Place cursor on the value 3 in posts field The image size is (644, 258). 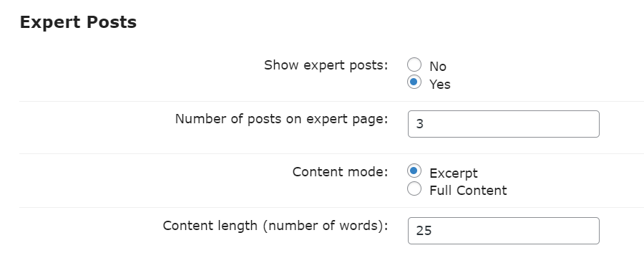(420, 124)
